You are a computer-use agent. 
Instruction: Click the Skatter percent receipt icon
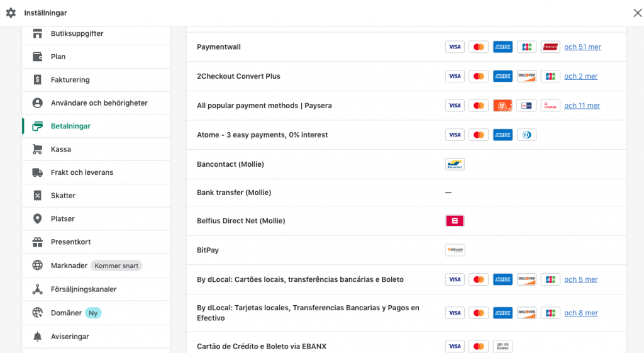coord(37,196)
